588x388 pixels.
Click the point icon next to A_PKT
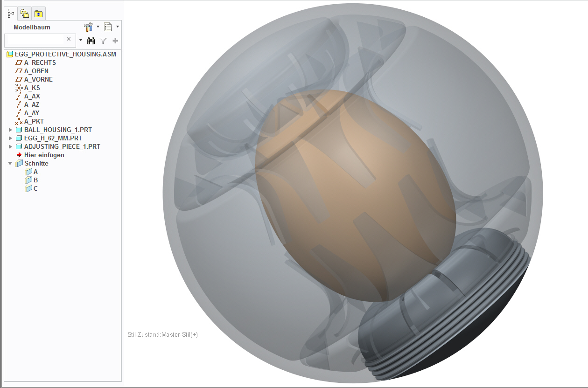(x=19, y=121)
